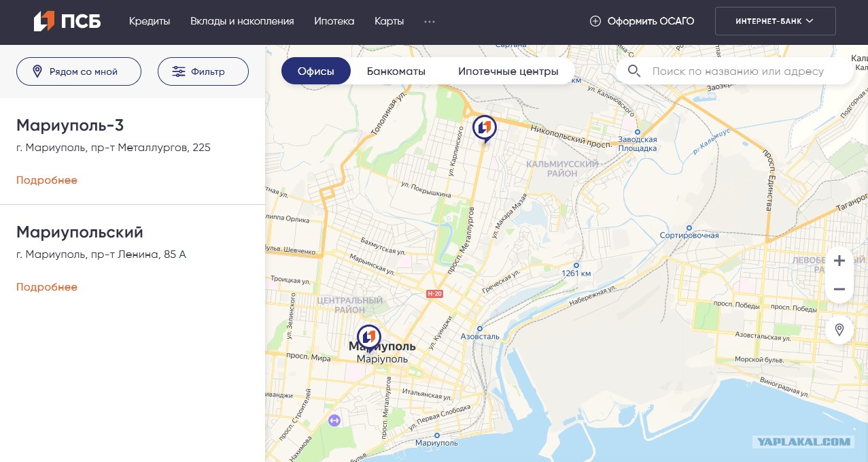The width and height of the screenshot is (868, 462).
Task: Click the Сортировочная station marker
Action: click(x=689, y=228)
